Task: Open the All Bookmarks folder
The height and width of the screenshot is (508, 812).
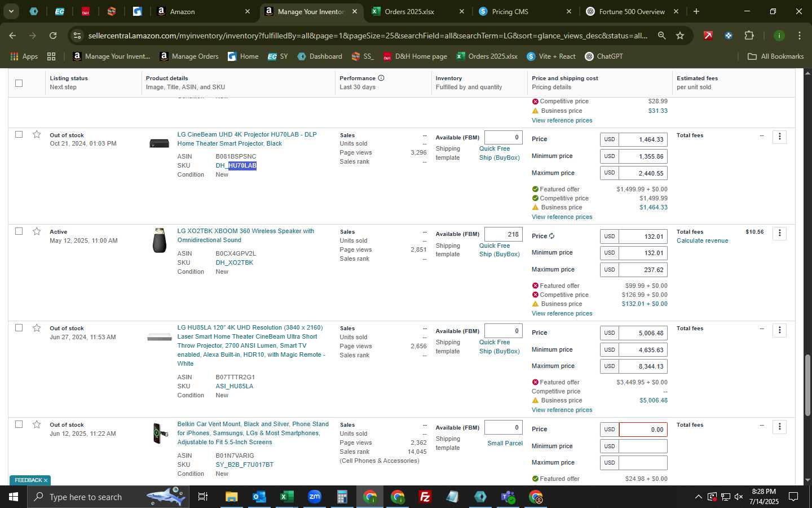Action: coord(775,56)
